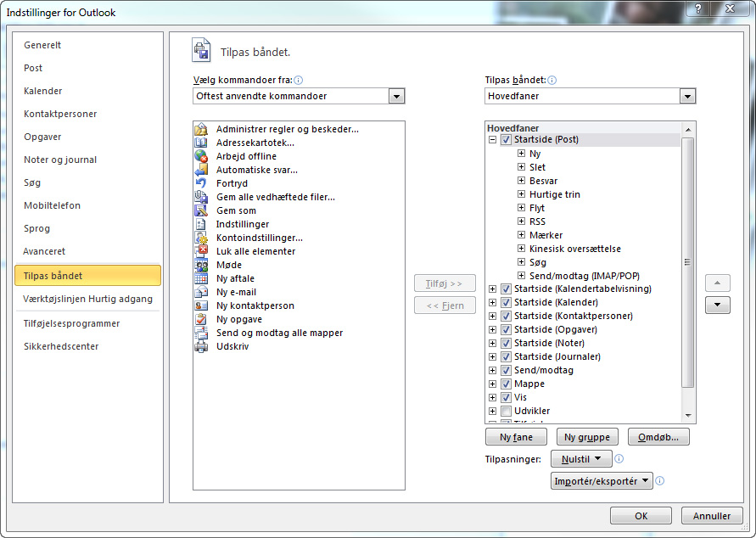Image resolution: width=756 pixels, height=538 pixels.
Task: Open Værktøjslinjen Hurtig adgang page
Action: click(x=87, y=299)
